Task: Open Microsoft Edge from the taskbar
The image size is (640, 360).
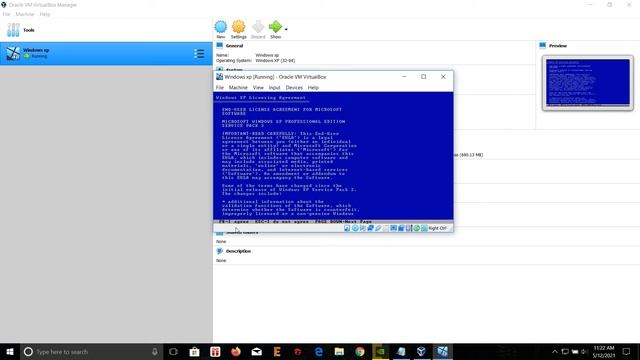Action: pyautogui.click(x=318, y=351)
